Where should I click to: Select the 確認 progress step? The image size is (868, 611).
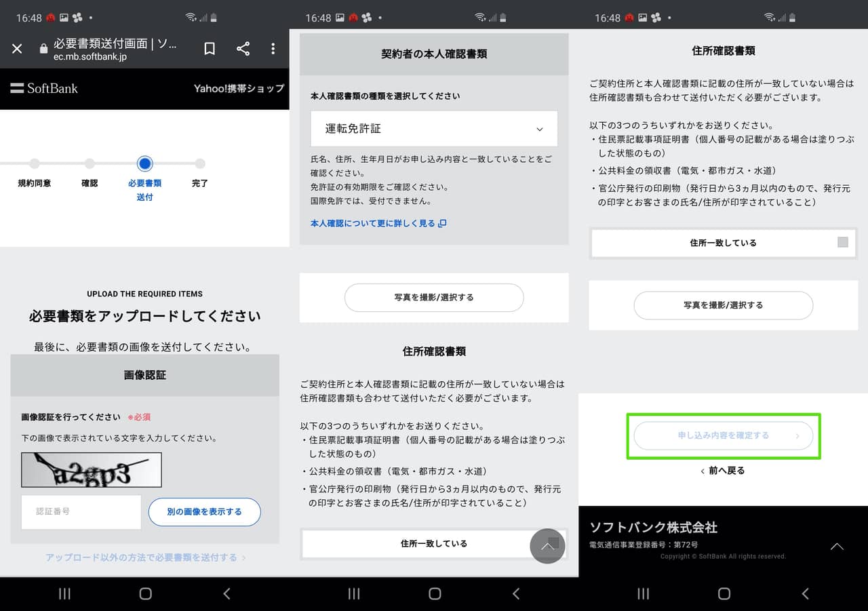coord(90,163)
